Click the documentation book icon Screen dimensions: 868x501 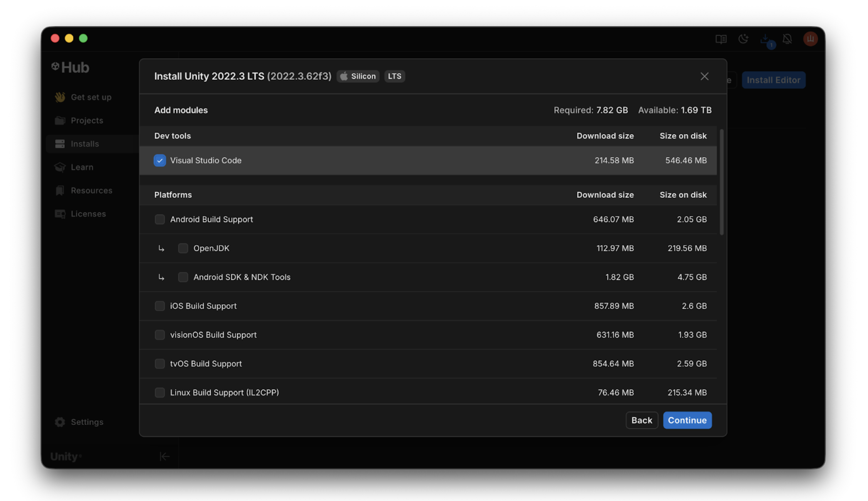coord(721,39)
